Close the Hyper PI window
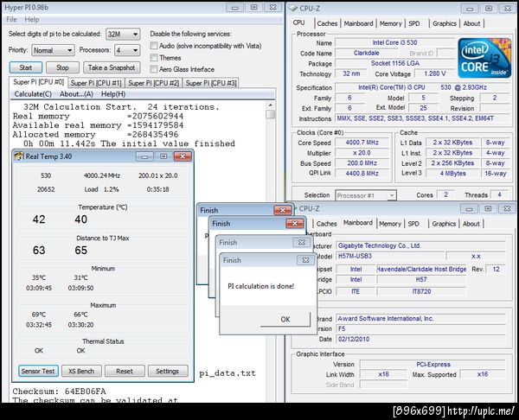The height and width of the screenshot is (420, 519). tap(272, 8)
